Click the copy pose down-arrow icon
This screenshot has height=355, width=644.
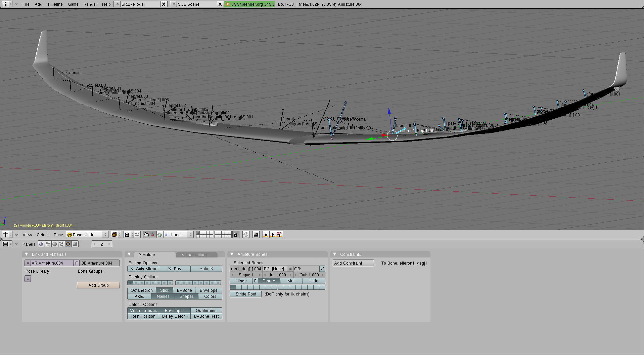pos(266,235)
